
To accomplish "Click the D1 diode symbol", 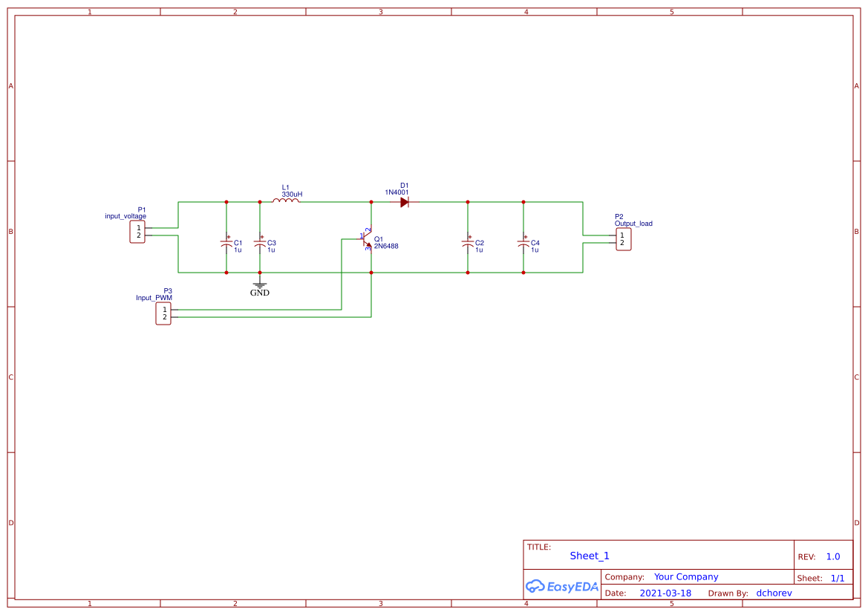I will 404,201.
